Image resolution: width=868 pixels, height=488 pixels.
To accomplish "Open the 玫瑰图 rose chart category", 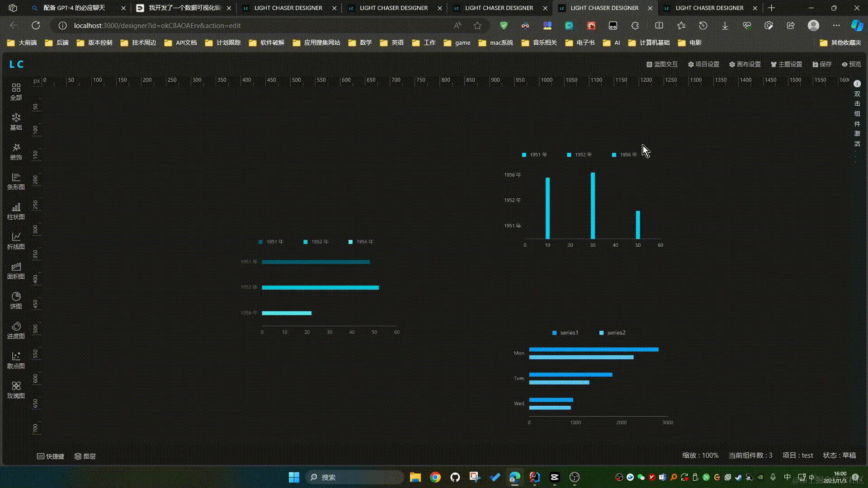I will pos(16,389).
